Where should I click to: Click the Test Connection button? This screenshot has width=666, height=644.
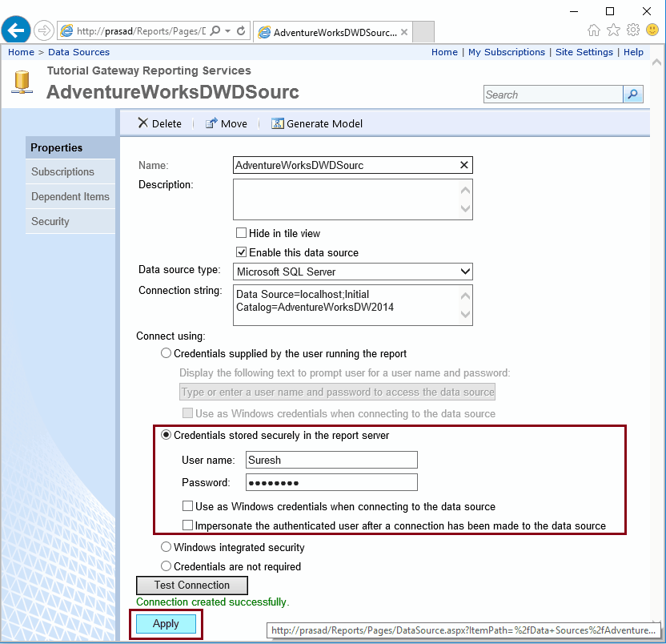pyautogui.click(x=191, y=586)
